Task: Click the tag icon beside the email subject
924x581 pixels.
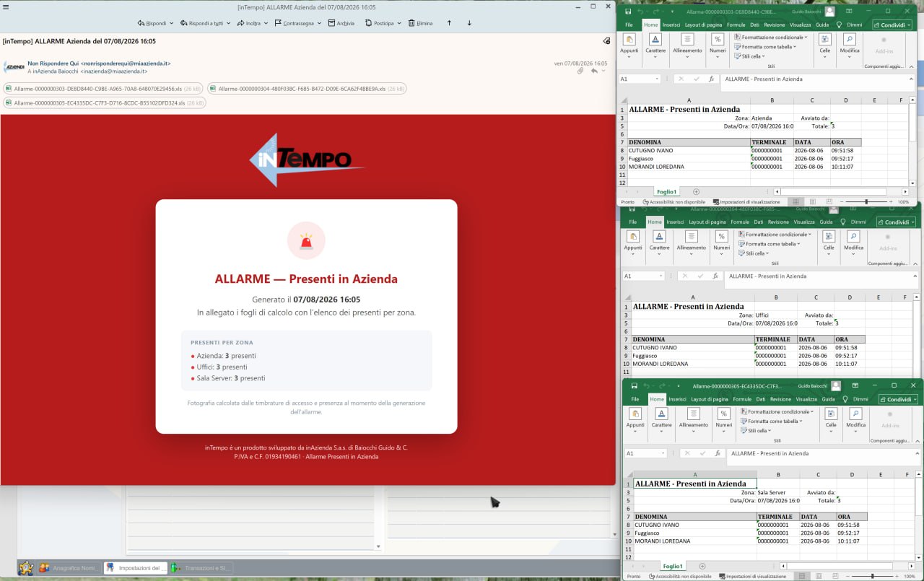Action: click(606, 41)
